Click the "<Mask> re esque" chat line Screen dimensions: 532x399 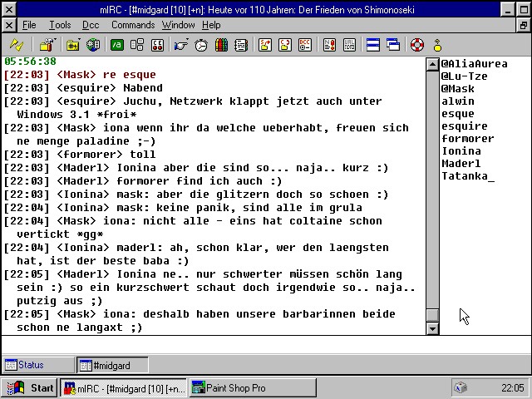pyautogui.click(x=80, y=75)
